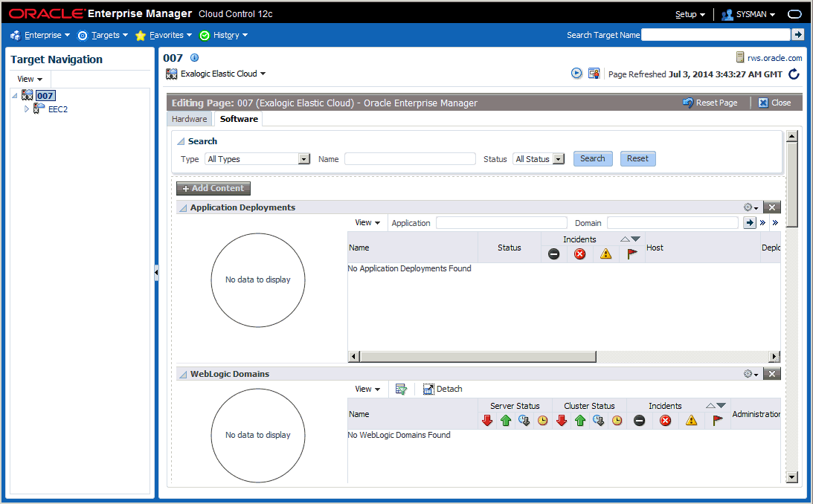813x504 pixels.
Task: Open Application Deployments gear settings menu
Action: [x=751, y=207]
